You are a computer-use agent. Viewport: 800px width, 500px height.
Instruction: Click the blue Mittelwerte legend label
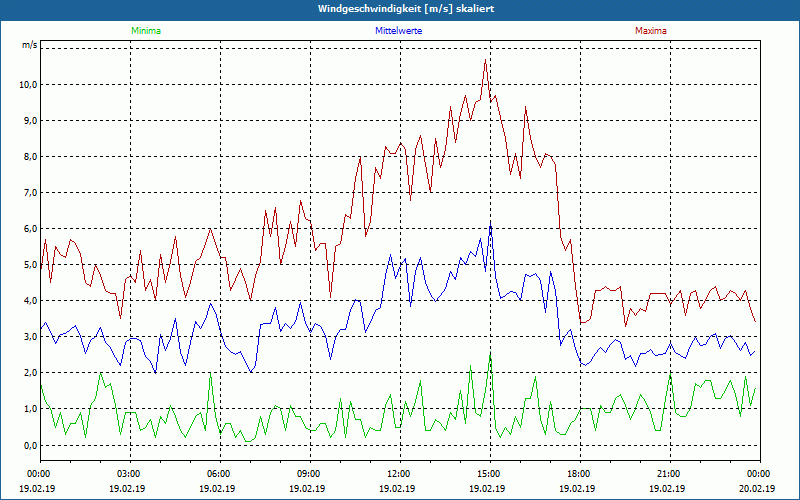(398, 31)
